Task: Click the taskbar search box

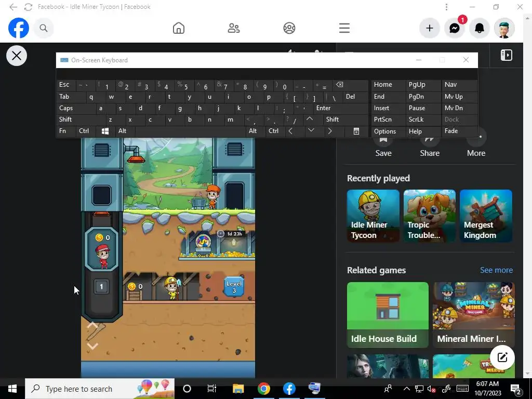Action: click(100, 389)
